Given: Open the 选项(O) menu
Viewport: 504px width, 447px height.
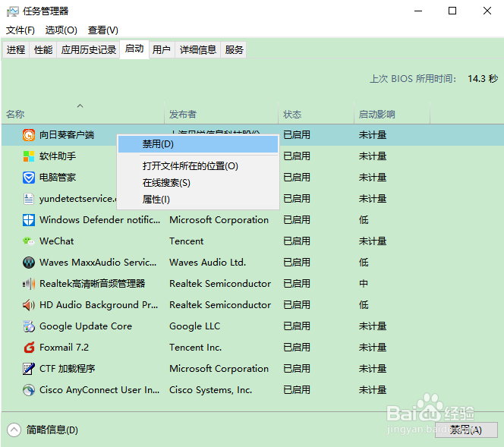Looking at the screenshot, I should (x=61, y=30).
